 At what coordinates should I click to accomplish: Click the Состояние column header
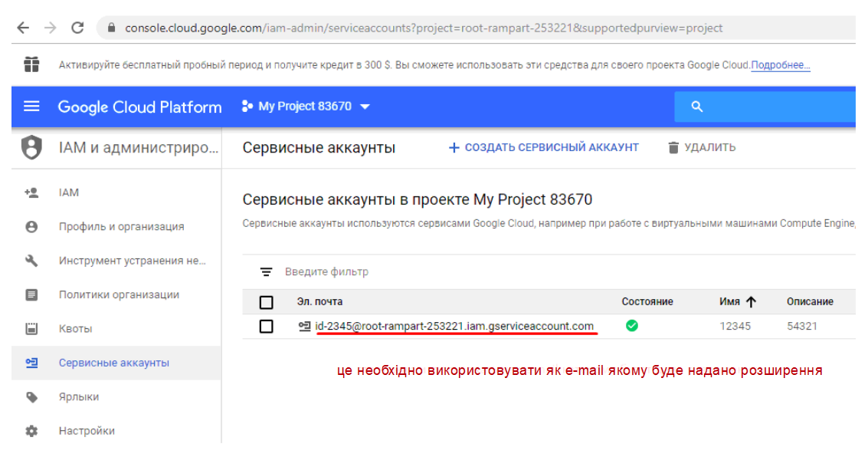coord(647,301)
